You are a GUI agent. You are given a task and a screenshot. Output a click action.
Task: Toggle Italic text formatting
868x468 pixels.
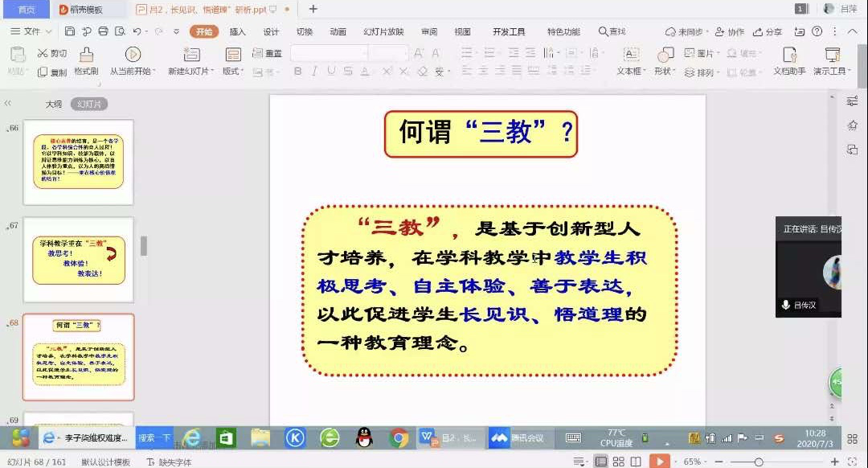pyautogui.click(x=314, y=72)
